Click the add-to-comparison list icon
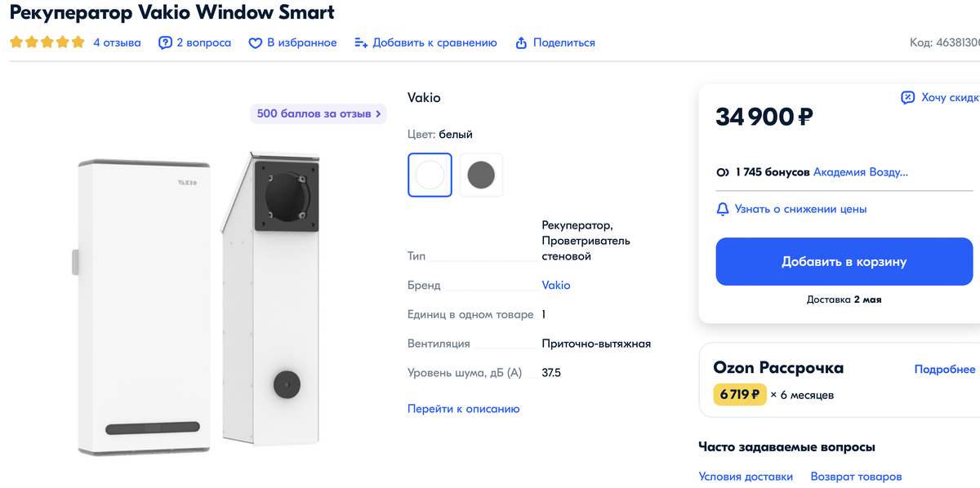The image size is (980, 488). click(x=361, y=42)
